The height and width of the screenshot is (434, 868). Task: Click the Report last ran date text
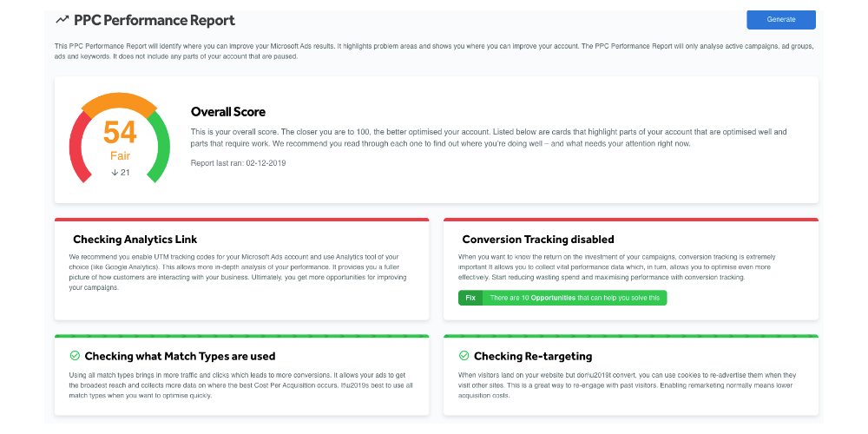coord(238,163)
